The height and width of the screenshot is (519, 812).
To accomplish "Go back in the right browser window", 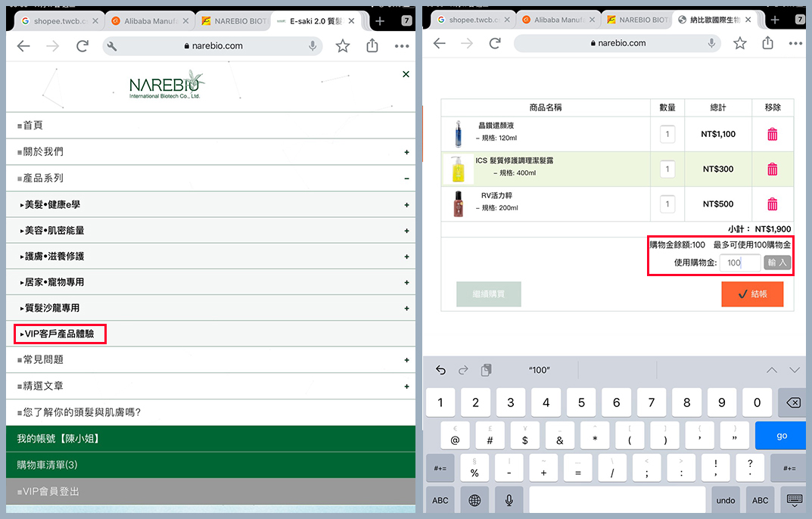I will tap(439, 43).
